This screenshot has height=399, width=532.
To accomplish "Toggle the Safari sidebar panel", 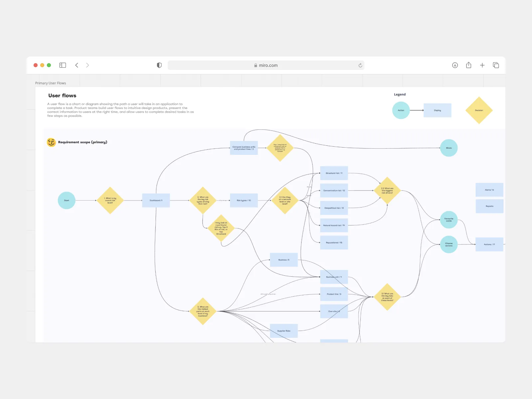I will [x=63, y=65].
